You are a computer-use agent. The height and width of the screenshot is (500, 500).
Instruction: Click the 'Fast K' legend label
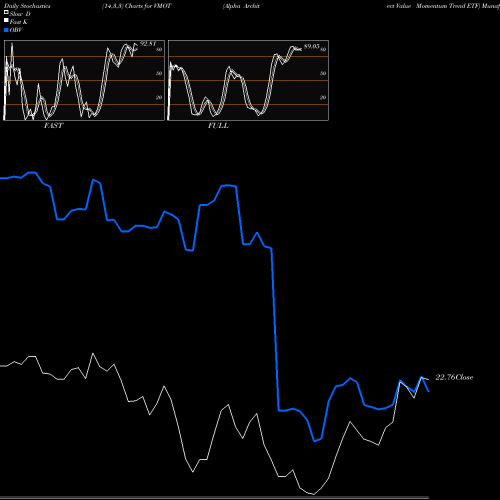[19, 22]
